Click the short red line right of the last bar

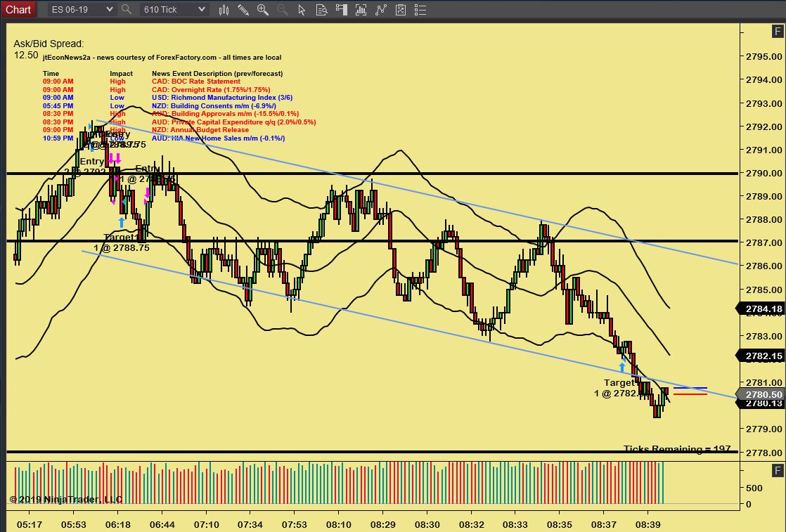point(690,394)
